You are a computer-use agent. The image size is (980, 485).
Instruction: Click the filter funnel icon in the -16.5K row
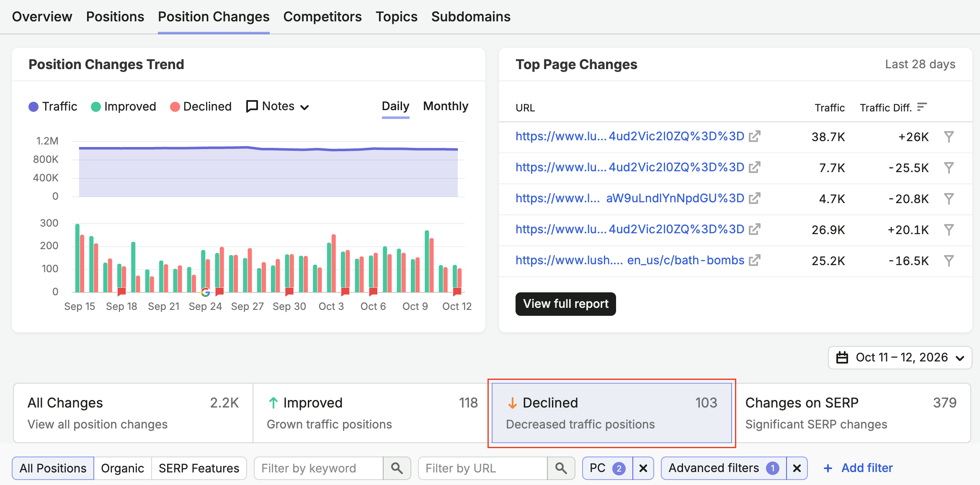click(x=949, y=261)
